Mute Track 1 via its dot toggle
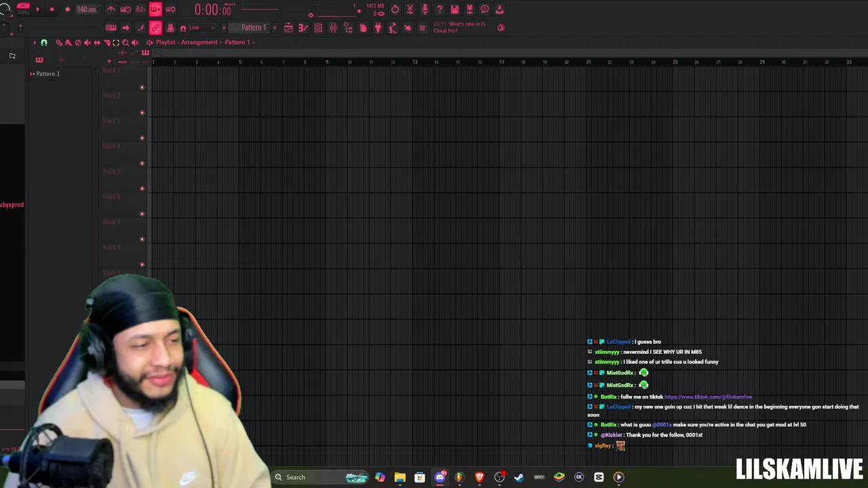This screenshot has height=488, width=868. (142, 87)
